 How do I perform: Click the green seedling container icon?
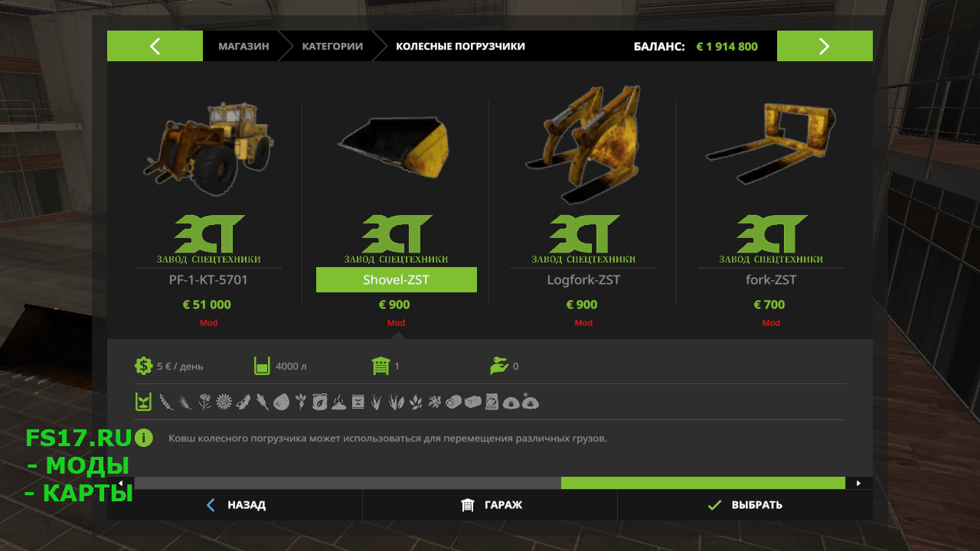click(143, 402)
